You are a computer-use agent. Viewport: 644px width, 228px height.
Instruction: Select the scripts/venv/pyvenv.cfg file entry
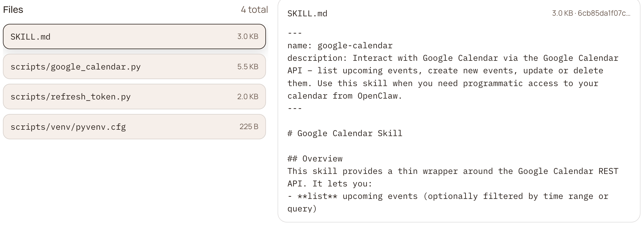point(134,127)
